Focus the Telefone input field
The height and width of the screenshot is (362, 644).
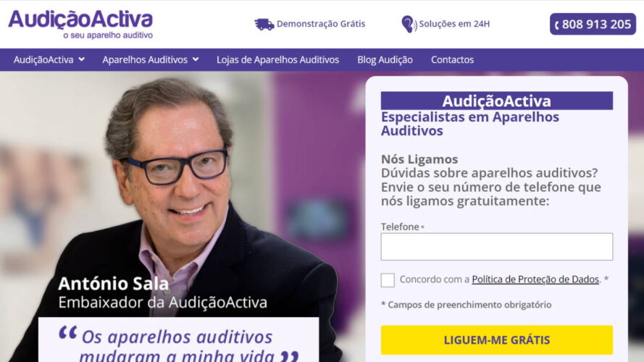[496, 247]
